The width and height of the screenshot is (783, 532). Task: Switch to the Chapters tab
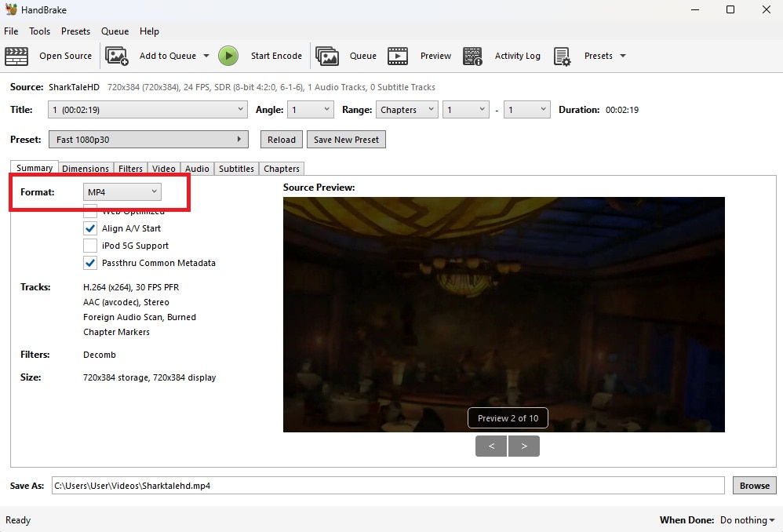click(282, 169)
